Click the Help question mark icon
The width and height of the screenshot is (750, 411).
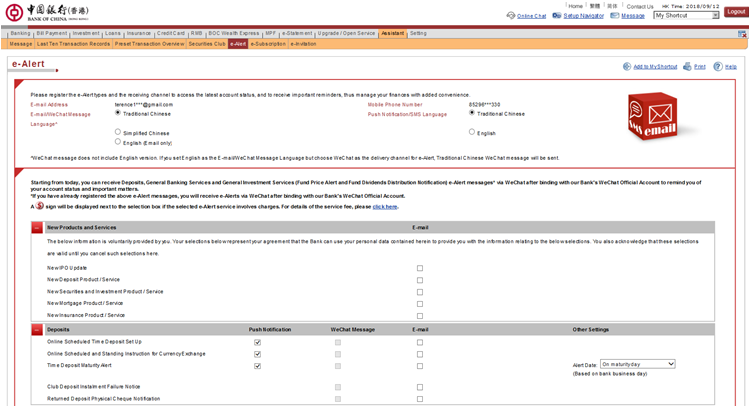click(x=718, y=67)
